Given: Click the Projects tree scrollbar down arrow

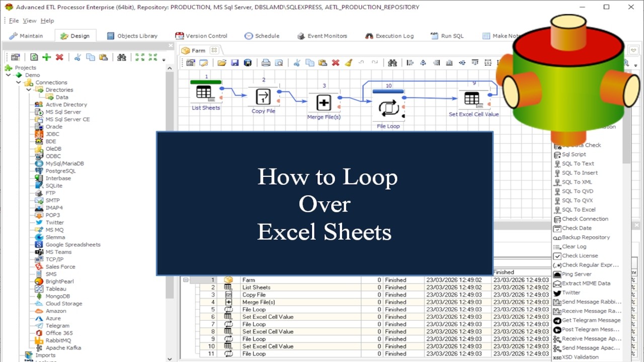Looking at the screenshot, I should (x=170, y=358).
